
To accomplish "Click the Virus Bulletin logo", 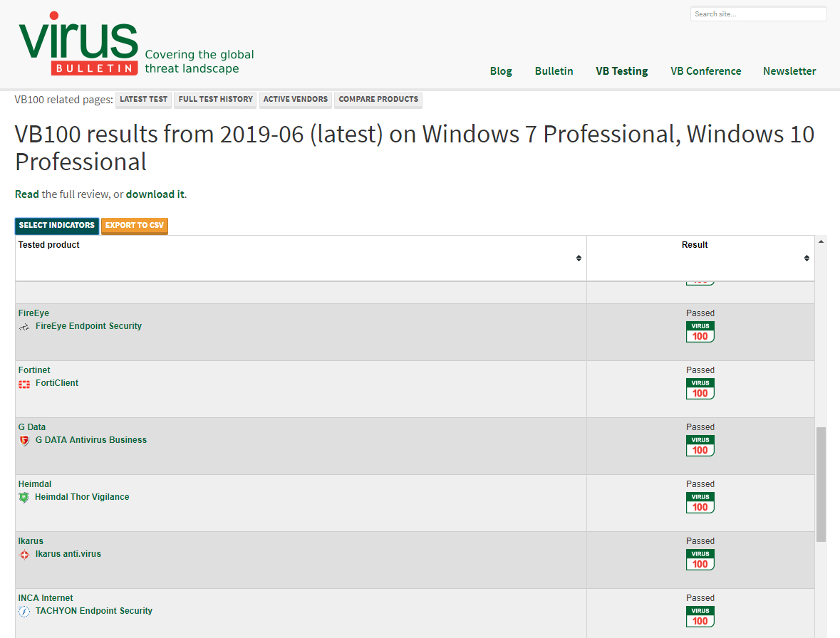I will (78, 43).
